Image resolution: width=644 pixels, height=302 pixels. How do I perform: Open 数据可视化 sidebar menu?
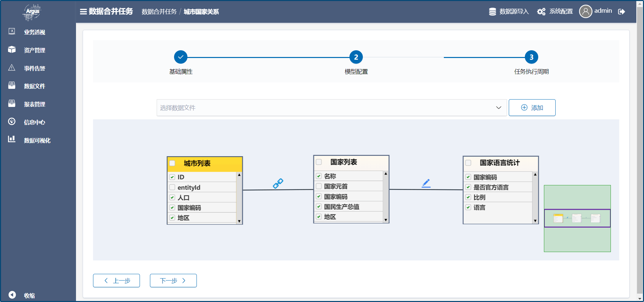tap(37, 140)
